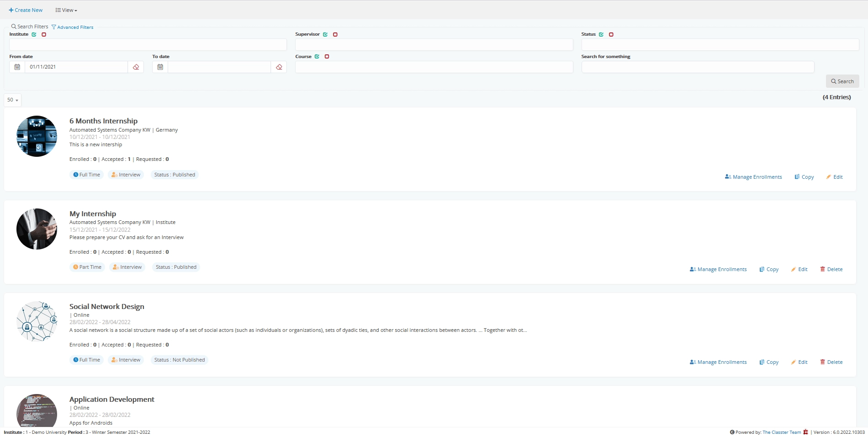Open the Supervisor filter field

[x=434, y=44]
